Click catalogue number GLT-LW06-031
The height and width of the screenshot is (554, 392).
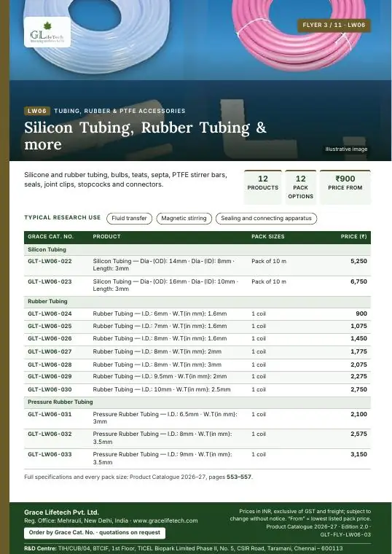[50, 414]
